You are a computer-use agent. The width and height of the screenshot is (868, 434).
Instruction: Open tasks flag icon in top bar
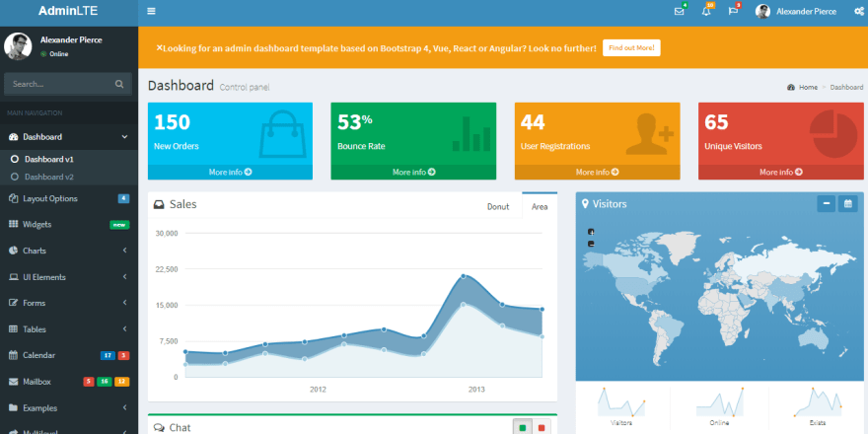[x=733, y=11]
